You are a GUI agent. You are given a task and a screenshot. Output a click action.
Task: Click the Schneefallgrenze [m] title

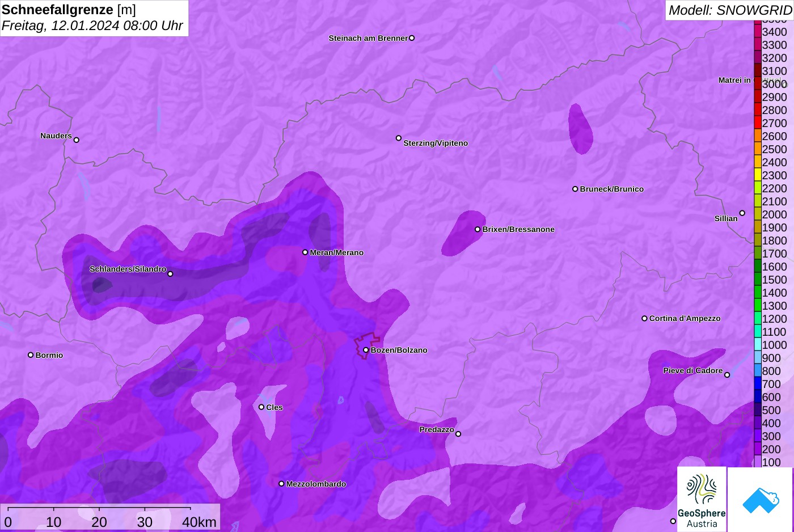(69, 10)
